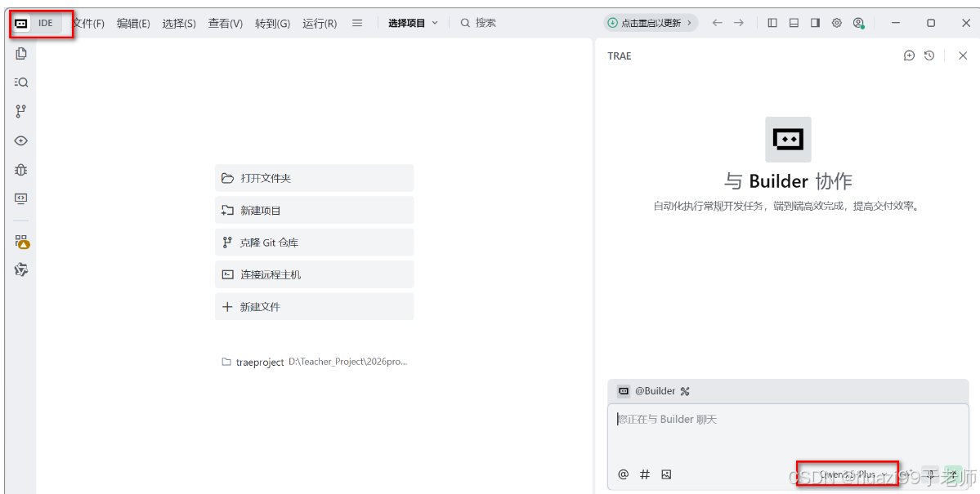Viewport: 980px width, 494px height.
Task: Minimize the Trae window
Action: click(x=896, y=23)
